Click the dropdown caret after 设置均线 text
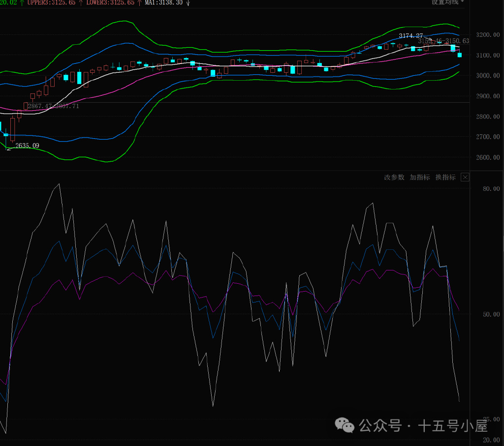 [x=462, y=2]
